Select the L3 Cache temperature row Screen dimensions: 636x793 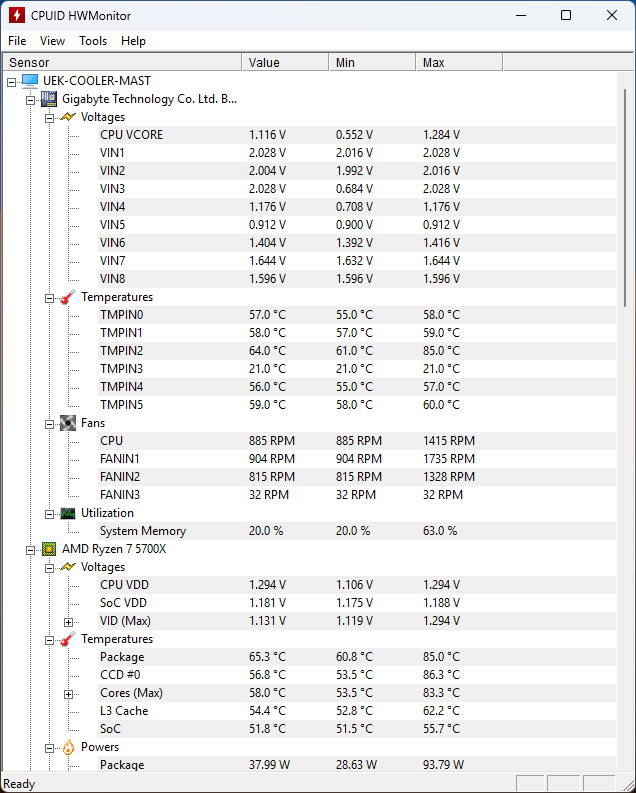pyautogui.click(x=357, y=711)
